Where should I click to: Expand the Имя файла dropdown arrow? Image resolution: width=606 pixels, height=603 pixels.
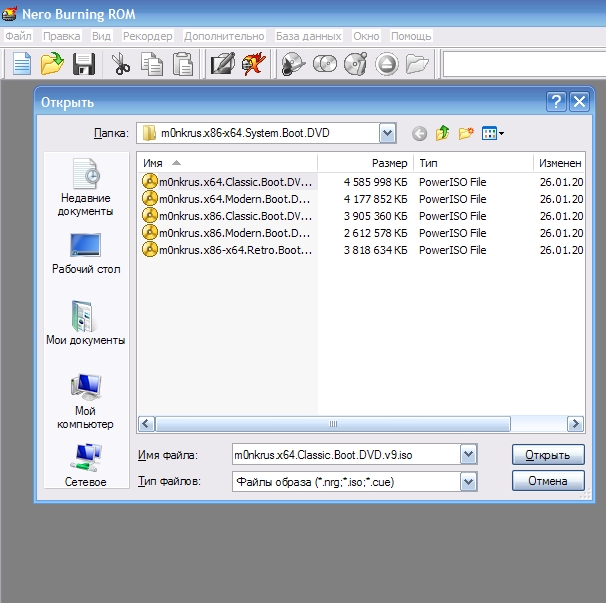[x=468, y=455]
